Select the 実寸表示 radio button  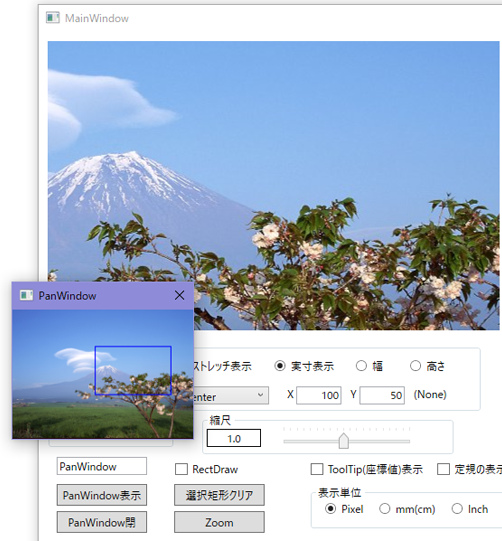click(x=280, y=366)
